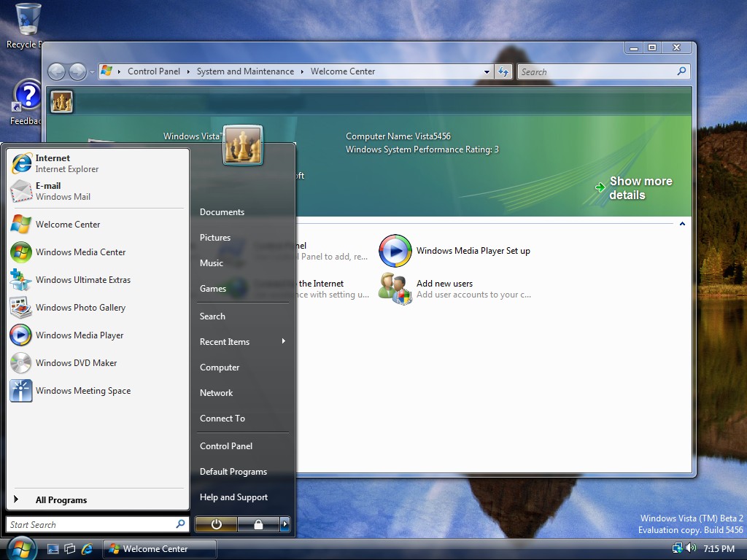Click the search magnifier in window

(682, 71)
